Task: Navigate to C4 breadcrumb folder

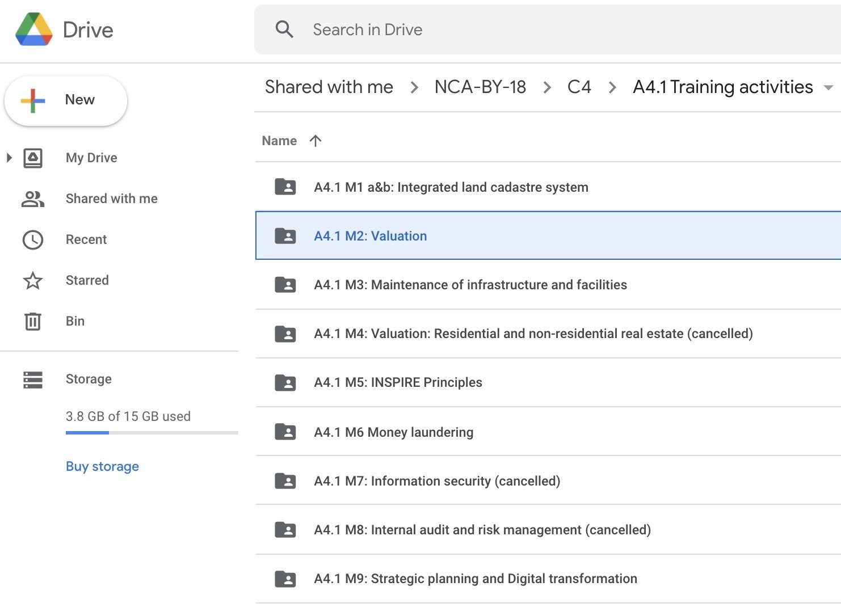Action: [579, 87]
